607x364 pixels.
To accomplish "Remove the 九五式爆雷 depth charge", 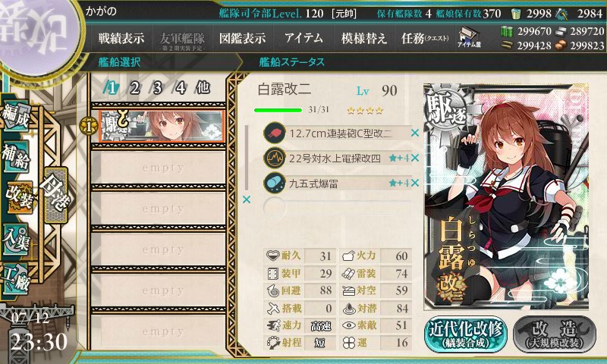I will (415, 183).
